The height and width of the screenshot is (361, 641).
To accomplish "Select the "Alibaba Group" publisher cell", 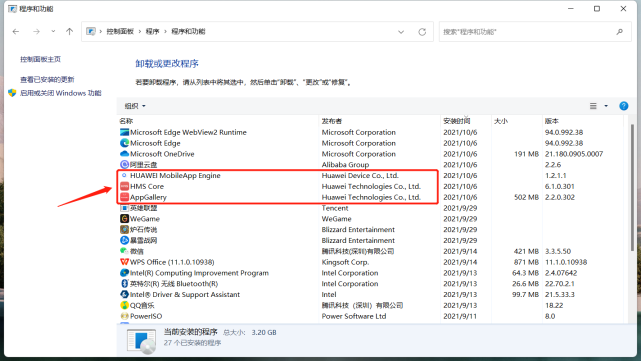I will 345,165.
